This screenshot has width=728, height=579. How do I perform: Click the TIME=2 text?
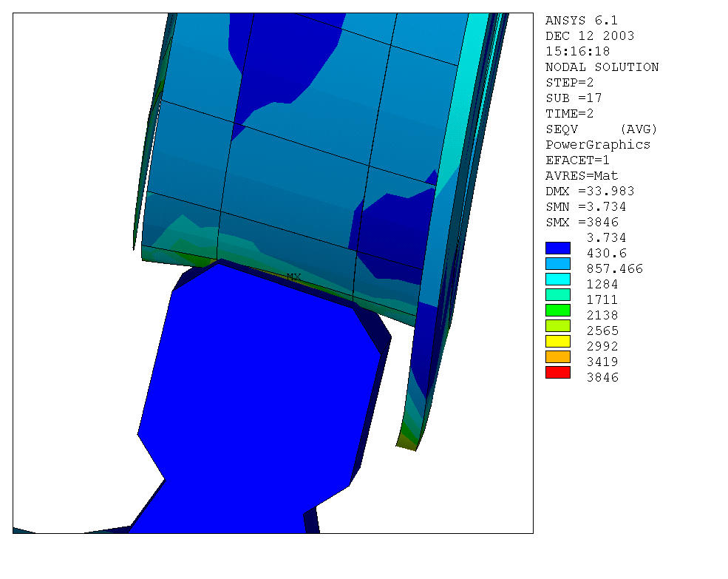click(x=570, y=113)
